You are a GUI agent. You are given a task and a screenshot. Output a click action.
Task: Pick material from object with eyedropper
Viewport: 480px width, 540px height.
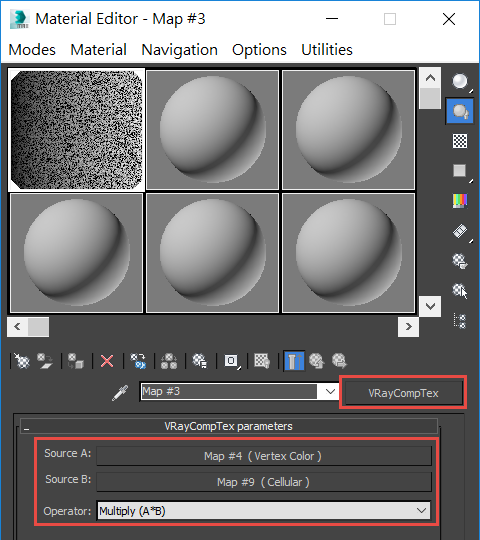point(120,393)
